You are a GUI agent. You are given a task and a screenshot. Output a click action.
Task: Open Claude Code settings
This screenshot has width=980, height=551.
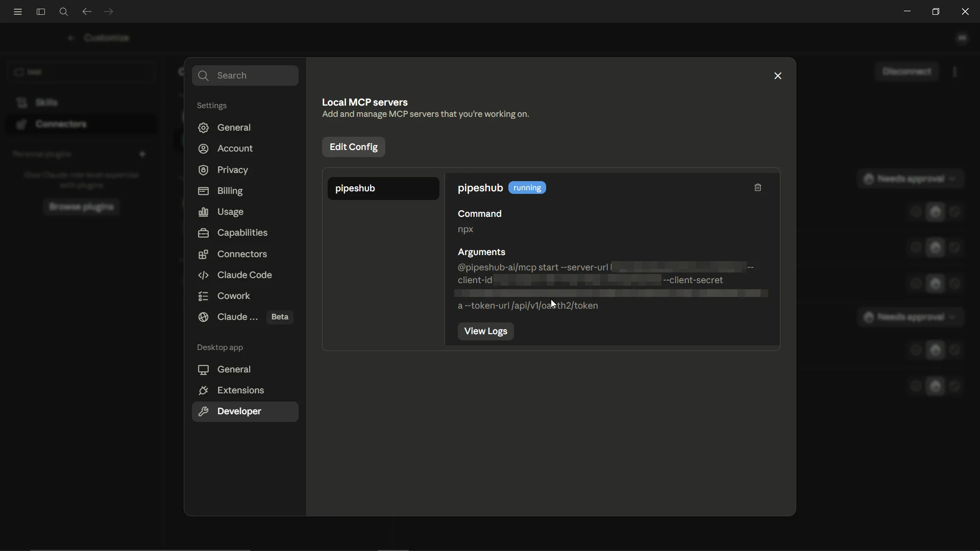tap(245, 275)
